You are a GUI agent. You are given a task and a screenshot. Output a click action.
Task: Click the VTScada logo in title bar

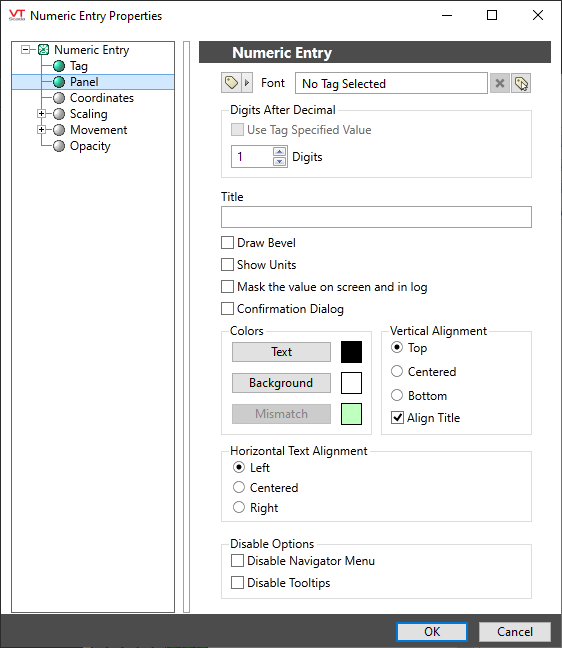tap(17, 15)
